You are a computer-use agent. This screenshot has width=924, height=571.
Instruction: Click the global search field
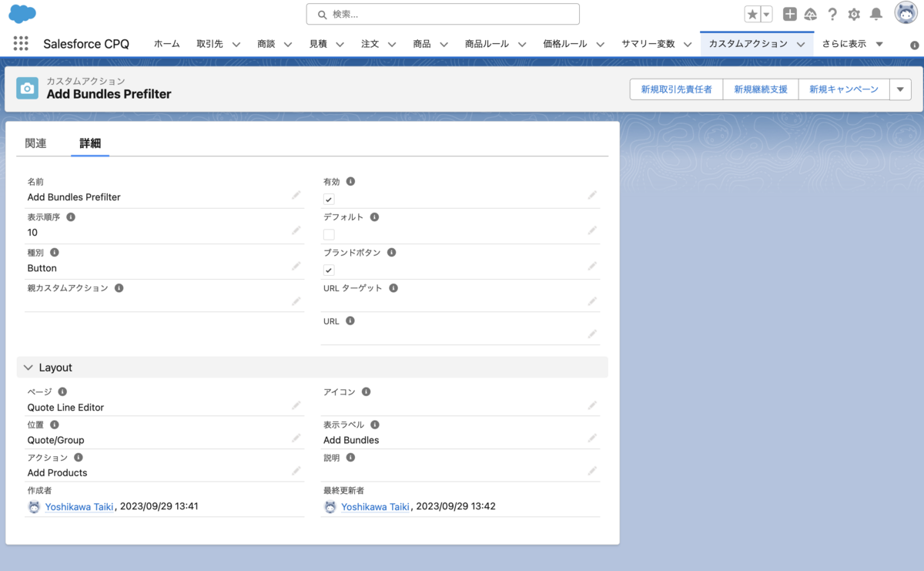point(443,14)
